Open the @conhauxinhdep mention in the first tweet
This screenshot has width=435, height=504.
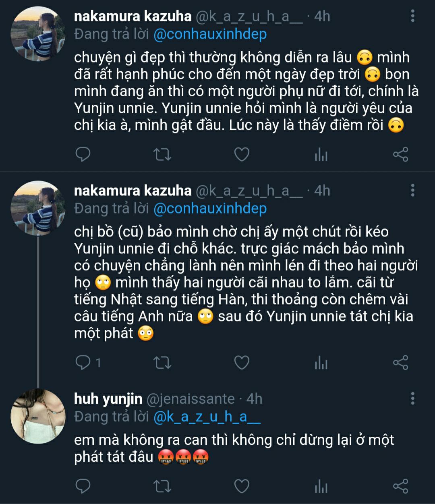[x=210, y=34]
